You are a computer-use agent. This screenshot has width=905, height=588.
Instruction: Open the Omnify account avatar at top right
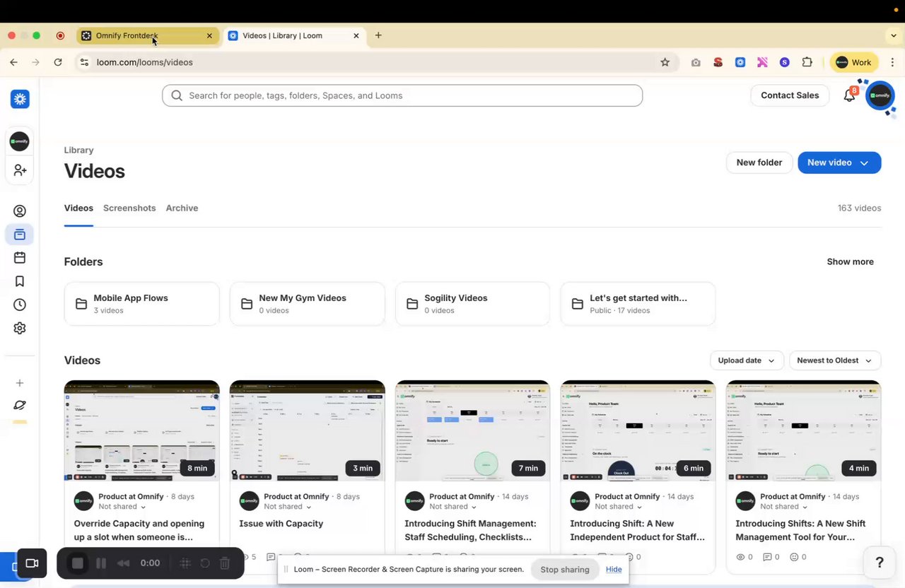coord(880,95)
